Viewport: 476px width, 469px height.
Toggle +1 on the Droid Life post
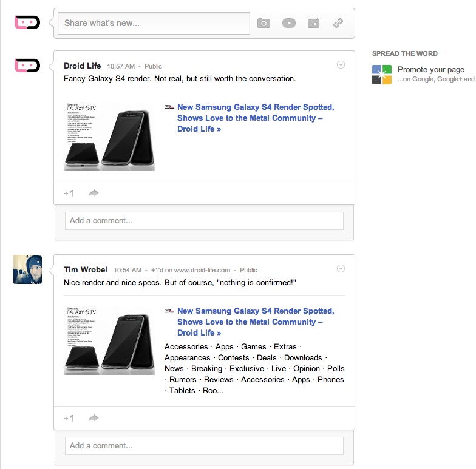[69, 193]
